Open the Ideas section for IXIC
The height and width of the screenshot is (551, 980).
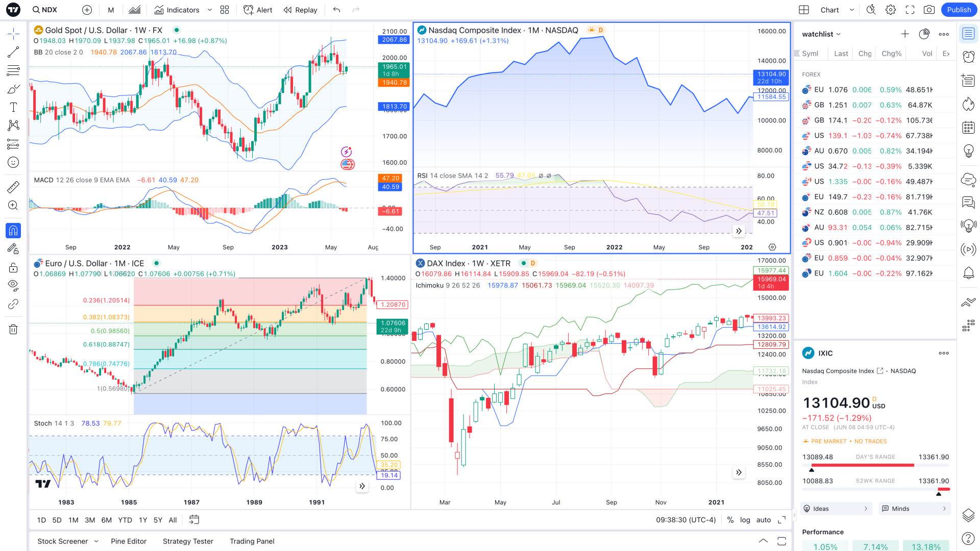coord(836,509)
